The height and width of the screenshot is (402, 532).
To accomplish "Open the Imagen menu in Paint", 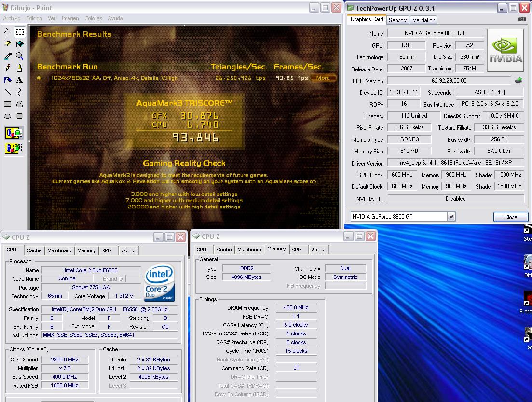I will click(70, 18).
